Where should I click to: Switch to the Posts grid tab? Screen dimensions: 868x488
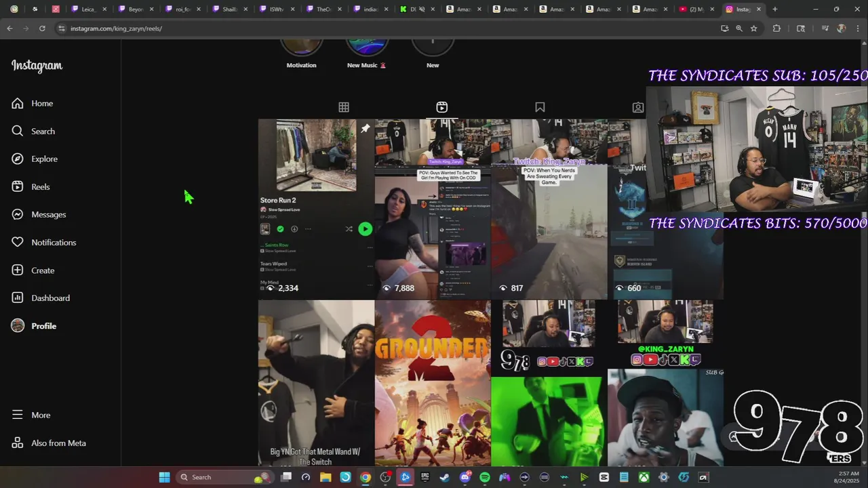tap(344, 107)
